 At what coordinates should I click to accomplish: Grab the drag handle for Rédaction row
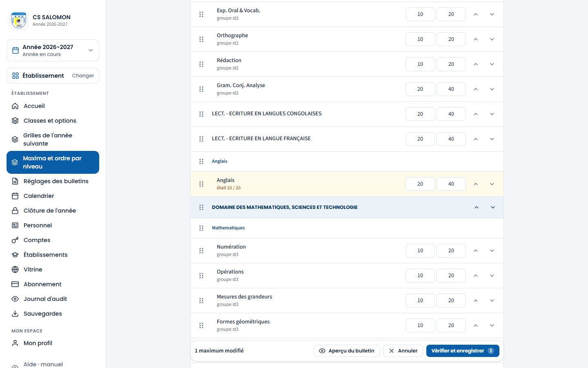click(201, 64)
